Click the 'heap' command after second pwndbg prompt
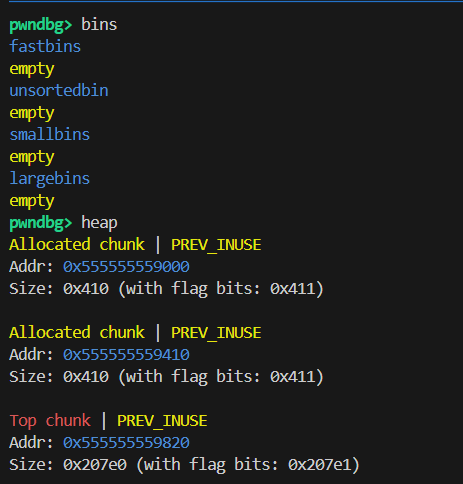Image resolution: width=463 pixels, height=484 pixels. click(x=99, y=223)
